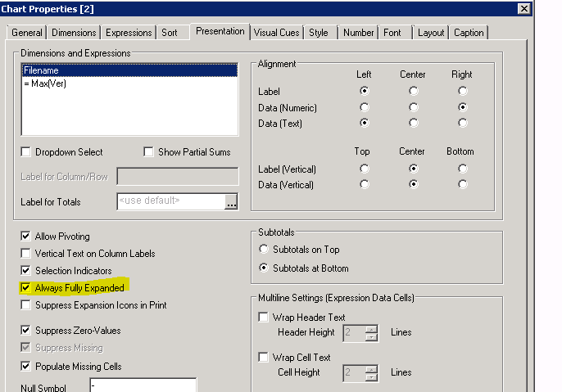Screen dimensions: 562x392
Task: Toggle the Allow Pivoting checkbox
Action: (26, 237)
